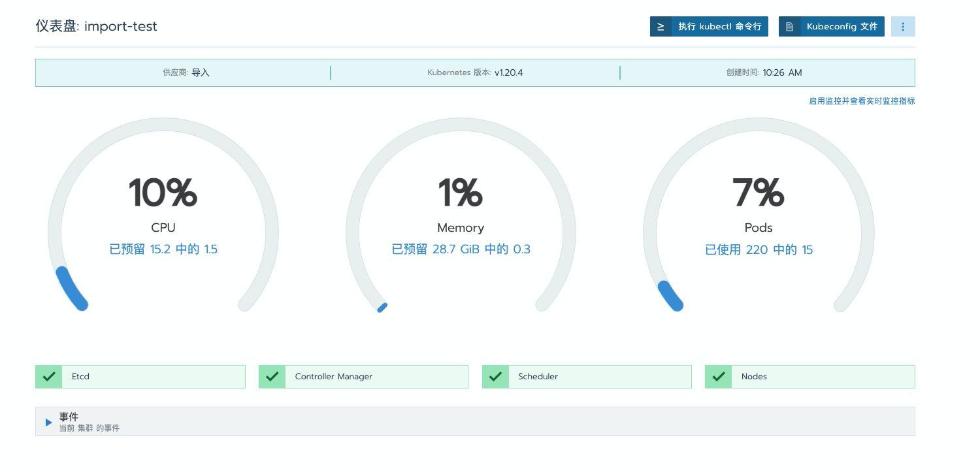Click the CPU gauge blue arc
The height and width of the screenshot is (472, 980).
[x=71, y=289]
